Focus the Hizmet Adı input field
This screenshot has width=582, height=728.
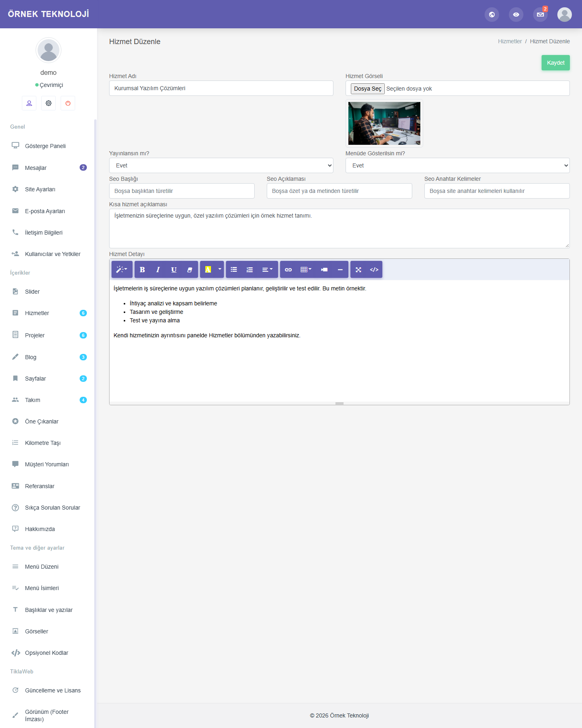[x=221, y=88]
